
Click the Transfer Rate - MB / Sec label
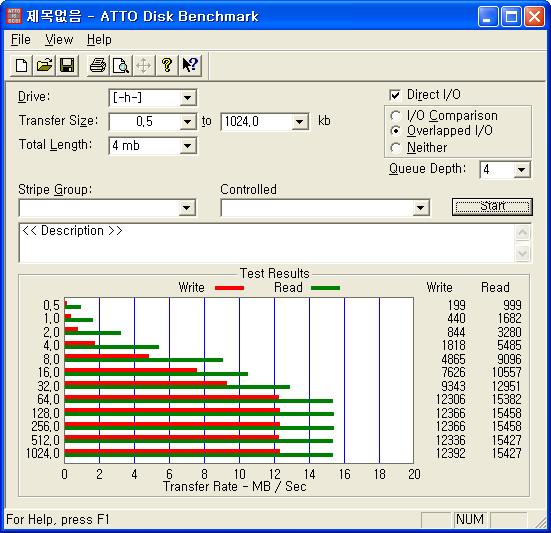click(x=235, y=487)
